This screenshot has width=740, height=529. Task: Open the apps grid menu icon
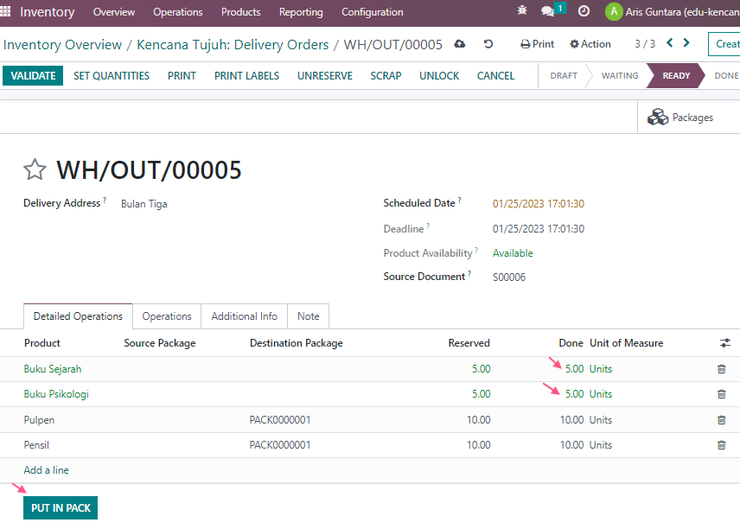click(x=5, y=11)
